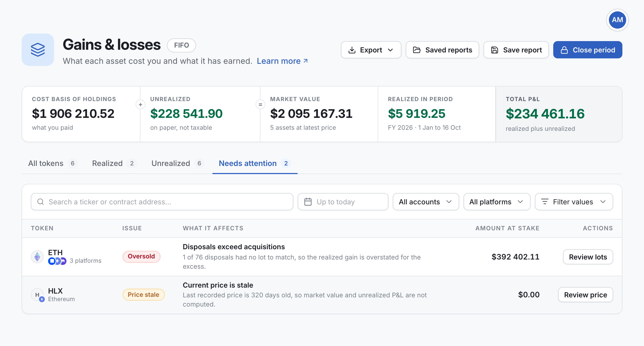Switch to the Realized tab
644x346 pixels.
[x=114, y=163]
